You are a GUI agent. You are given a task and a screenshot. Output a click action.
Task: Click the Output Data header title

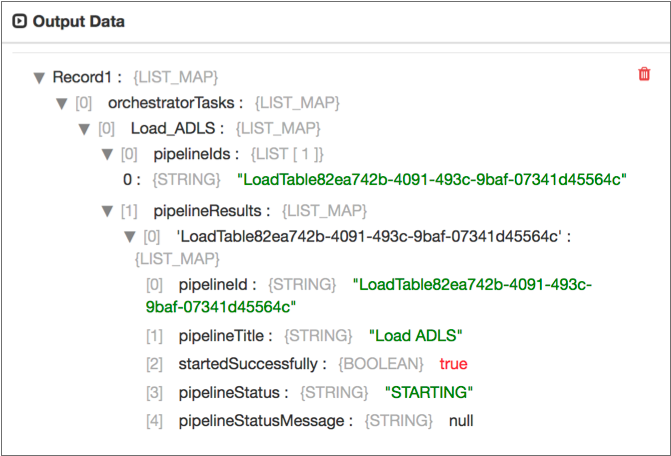79,22
